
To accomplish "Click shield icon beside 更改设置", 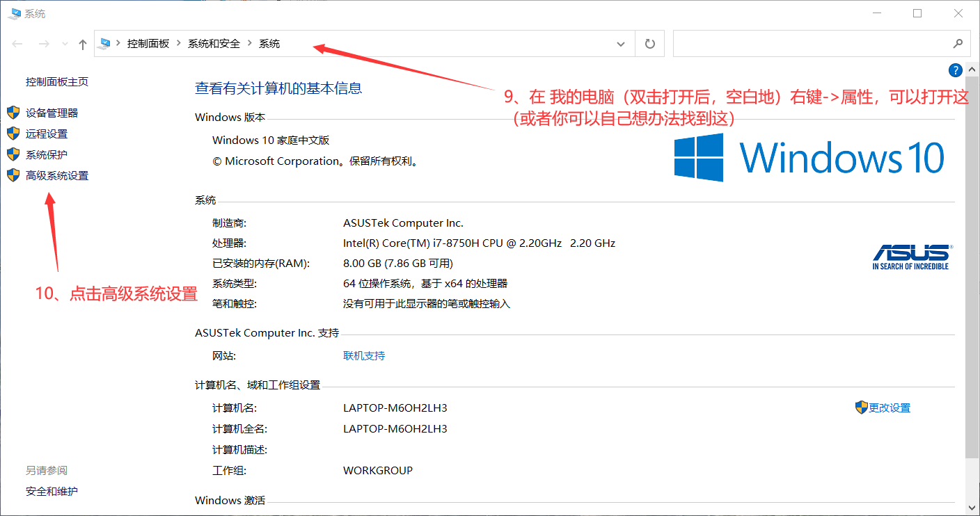I will click(x=862, y=408).
